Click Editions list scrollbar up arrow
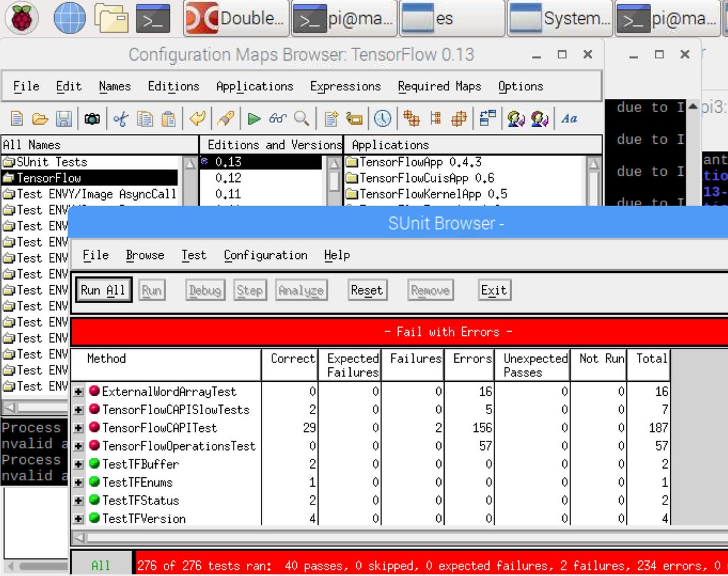728x576 pixels. click(x=334, y=164)
